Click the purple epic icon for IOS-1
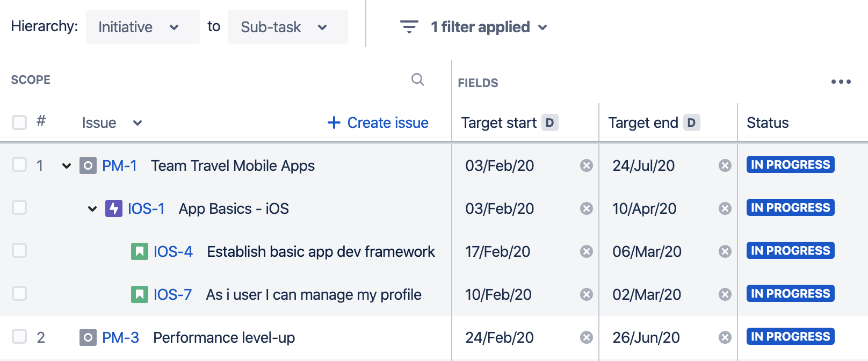This screenshot has width=868, height=361. coord(113,208)
